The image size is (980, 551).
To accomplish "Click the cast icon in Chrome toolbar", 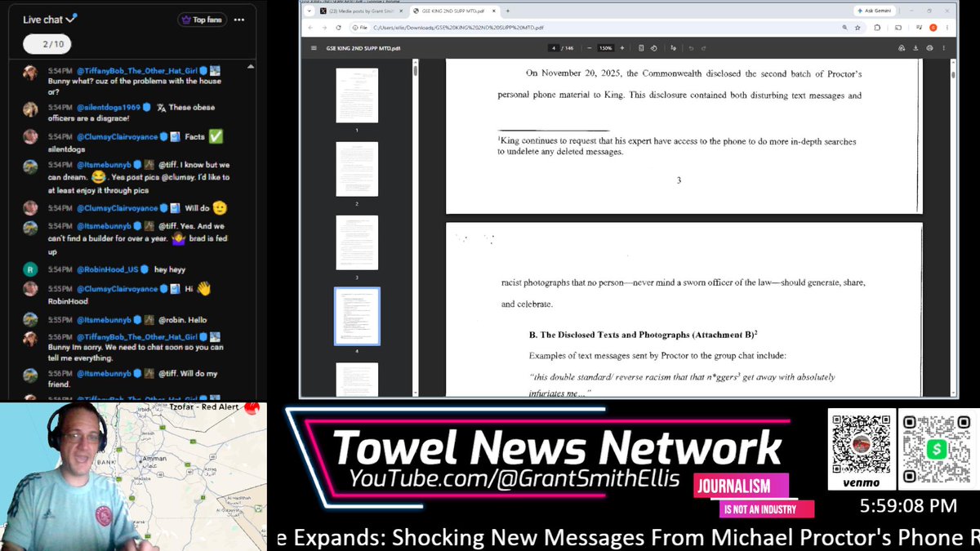I will point(898,28).
